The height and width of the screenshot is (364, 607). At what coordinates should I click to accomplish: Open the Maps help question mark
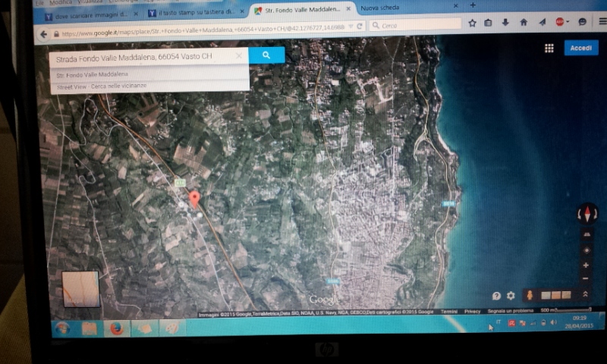tap(496, 296)
